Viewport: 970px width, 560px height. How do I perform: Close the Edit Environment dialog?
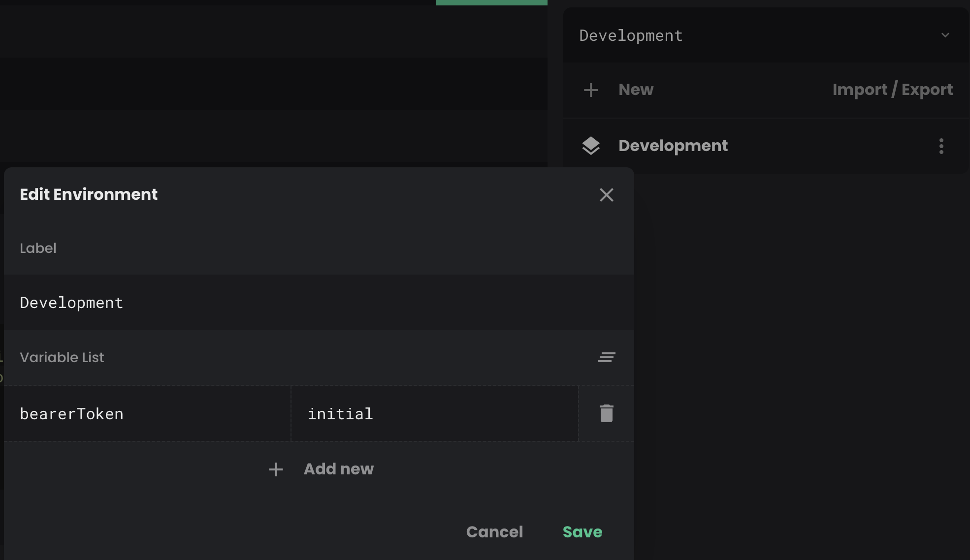[606, 195]
